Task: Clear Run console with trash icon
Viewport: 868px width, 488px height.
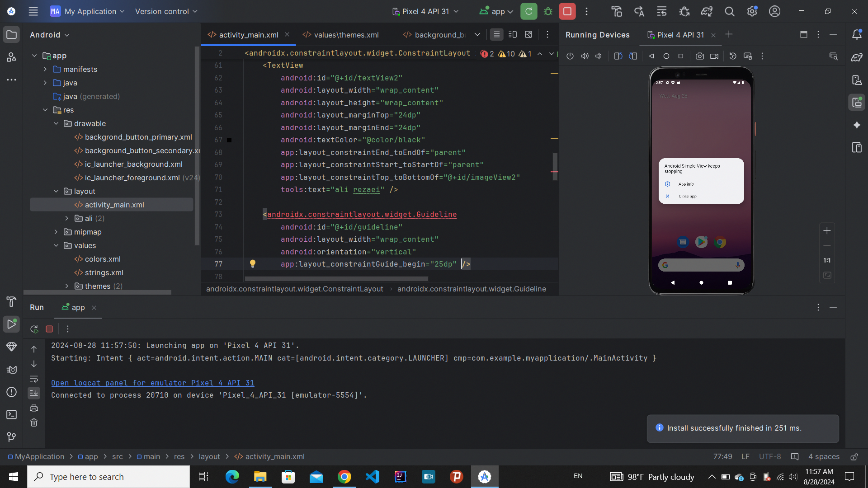Action: tap(34, 422)
